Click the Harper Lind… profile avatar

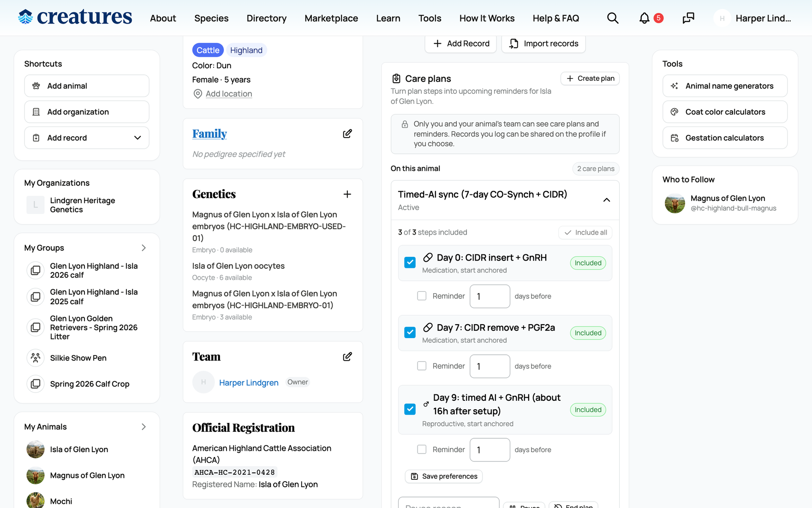point(722,18)
